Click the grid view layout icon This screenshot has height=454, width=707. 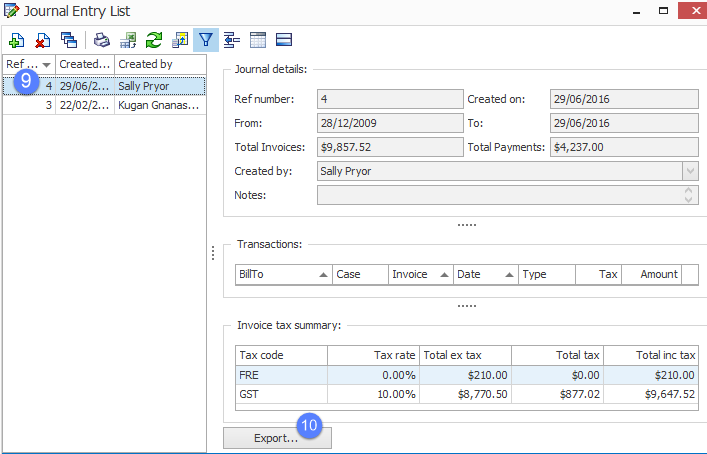point(258,40)
